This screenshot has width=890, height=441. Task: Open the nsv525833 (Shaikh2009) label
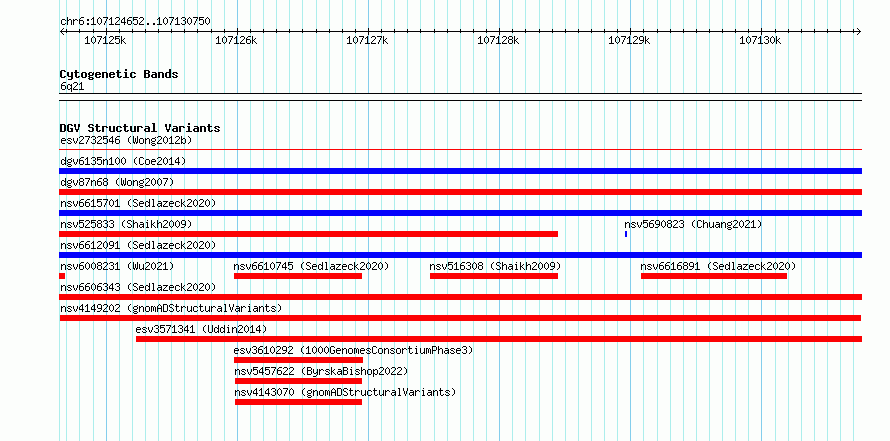(x=126, y=224)
